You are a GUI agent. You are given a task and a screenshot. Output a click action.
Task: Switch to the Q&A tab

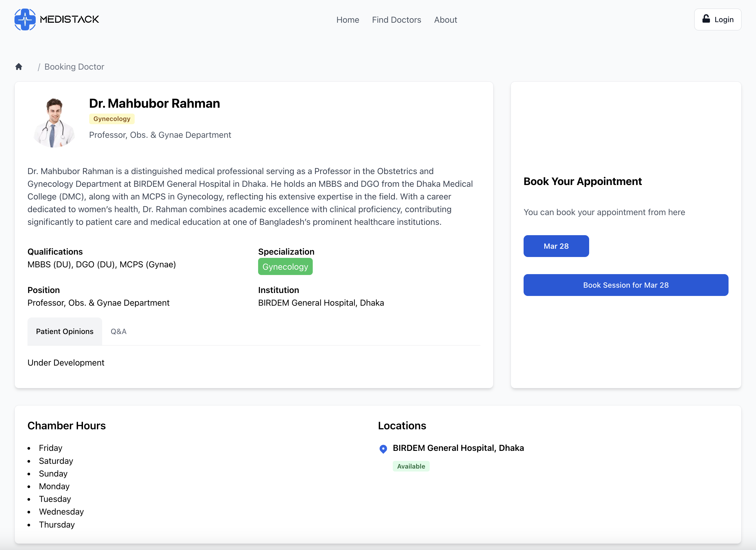coord(118,331)
